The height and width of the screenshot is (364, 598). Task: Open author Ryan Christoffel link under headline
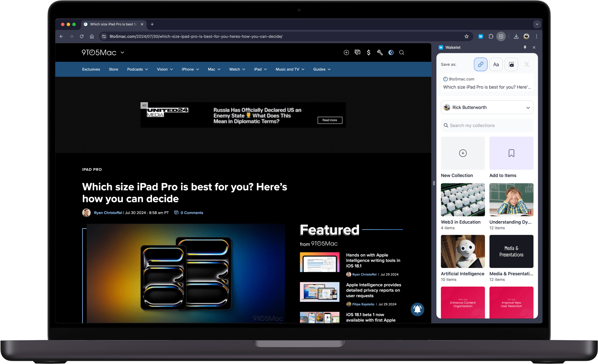point(108,213)
